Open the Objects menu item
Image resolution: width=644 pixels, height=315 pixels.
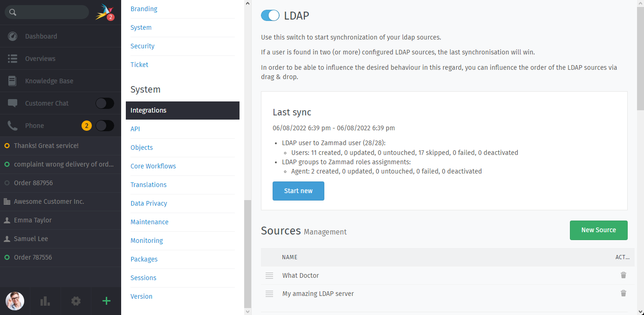[142, 147]
